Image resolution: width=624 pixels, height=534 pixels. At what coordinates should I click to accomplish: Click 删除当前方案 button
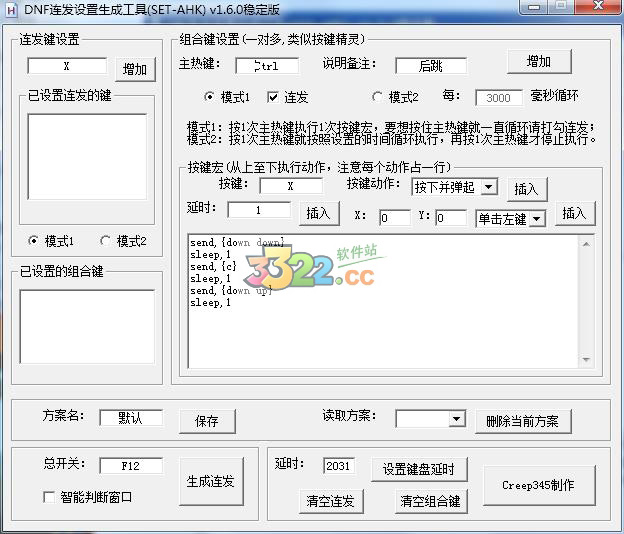(521, 421)
